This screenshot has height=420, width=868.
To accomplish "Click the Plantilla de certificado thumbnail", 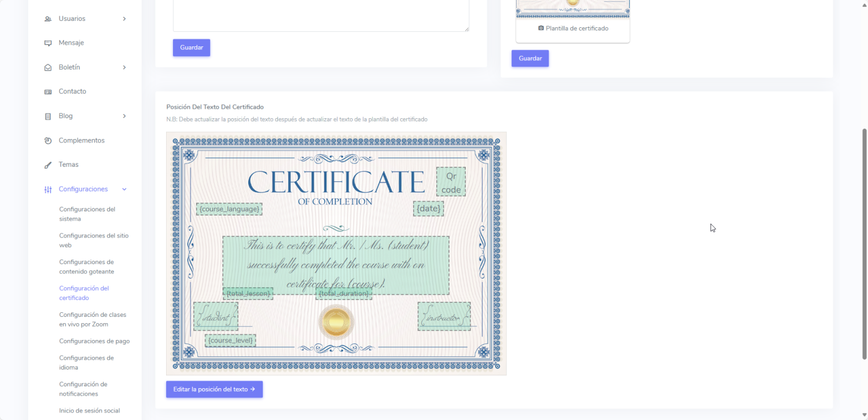I will tap(572, 9).
